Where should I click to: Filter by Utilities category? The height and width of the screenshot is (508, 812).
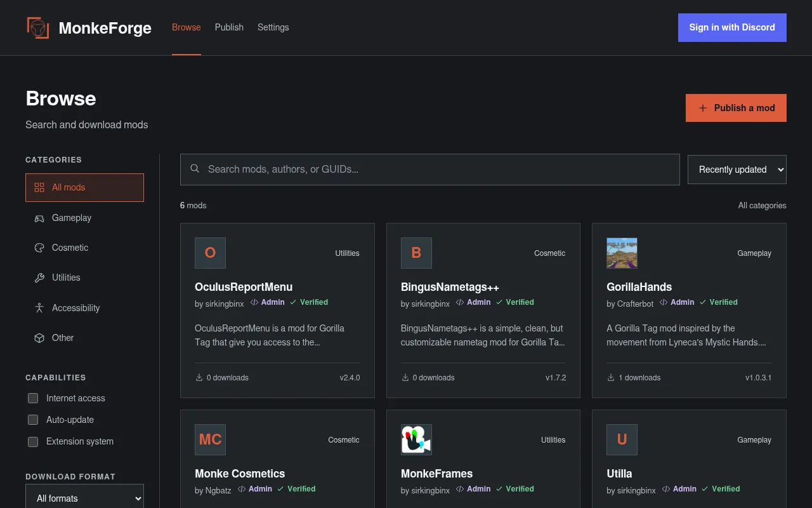(x=84, y=277)
